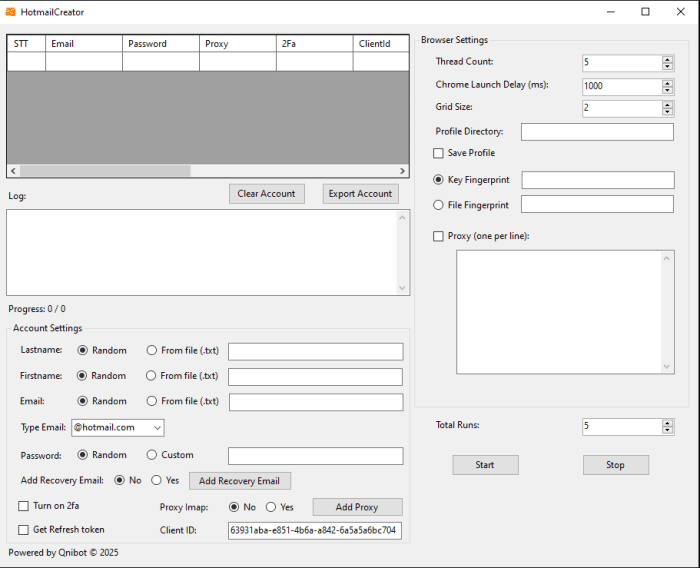700x568 pixels.
Task: Click the Stop button
Action: click(x=616, y=465)
